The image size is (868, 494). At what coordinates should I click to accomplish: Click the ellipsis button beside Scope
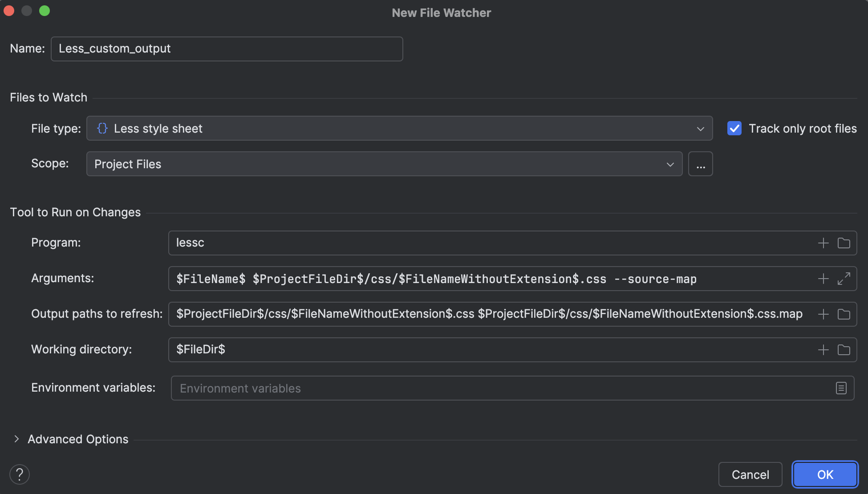pyautogui.click(x=700, y=164)
